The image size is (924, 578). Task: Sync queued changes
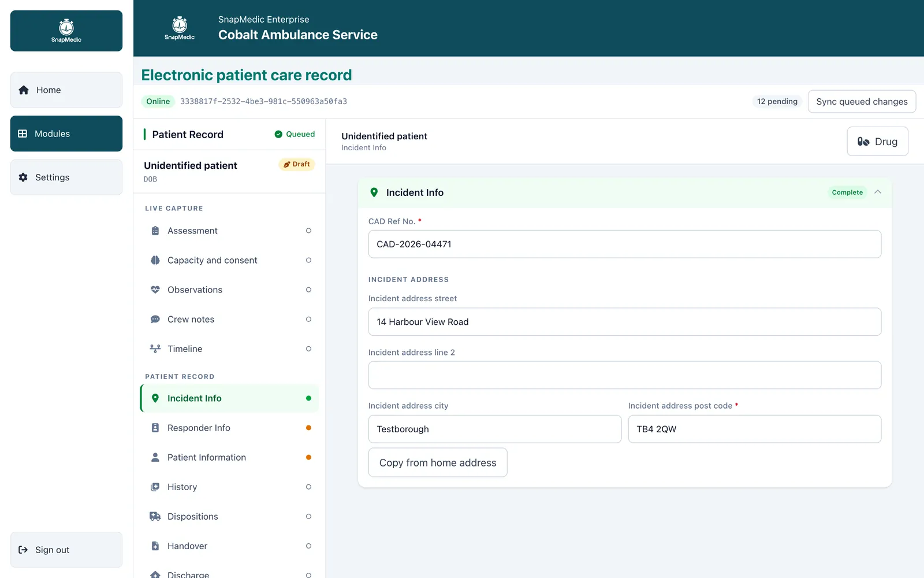pos(862,101)
